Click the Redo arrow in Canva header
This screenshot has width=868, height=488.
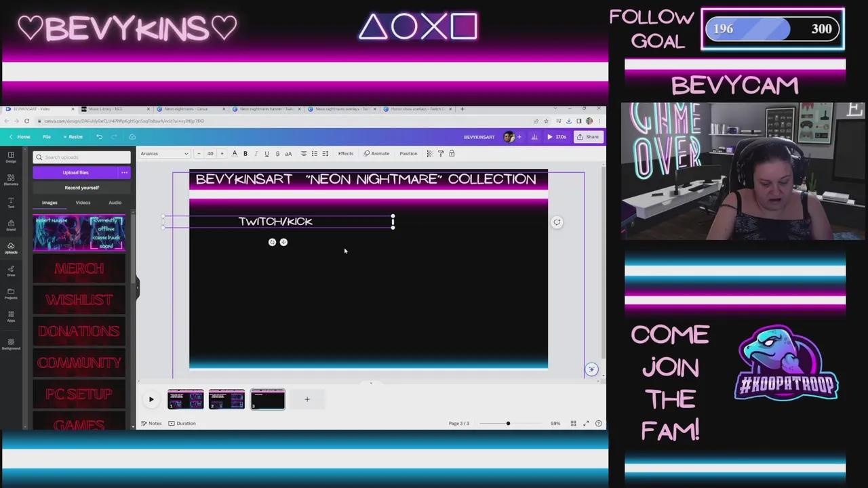[115, 137]
